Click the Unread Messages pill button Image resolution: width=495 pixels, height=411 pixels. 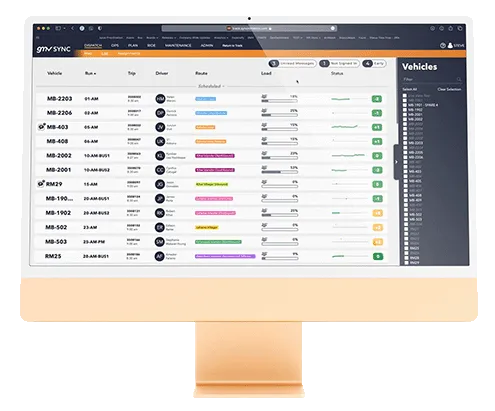(x=292, y=63)
